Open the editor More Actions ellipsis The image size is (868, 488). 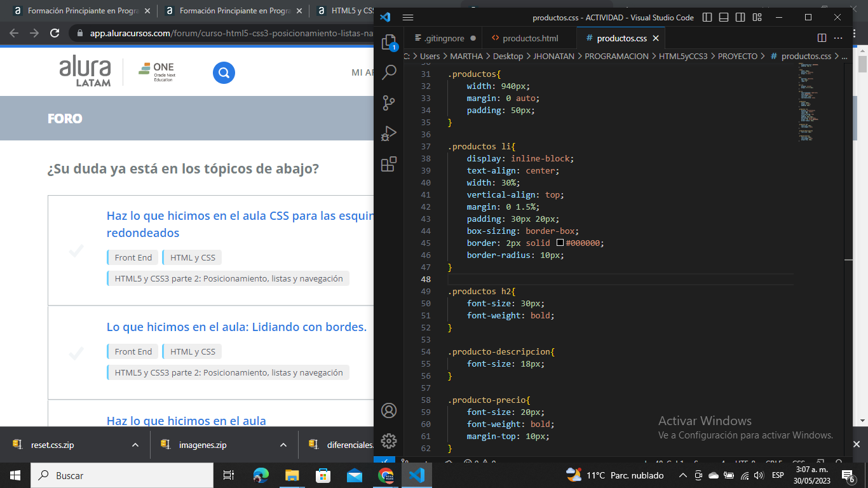coord(838,38)
